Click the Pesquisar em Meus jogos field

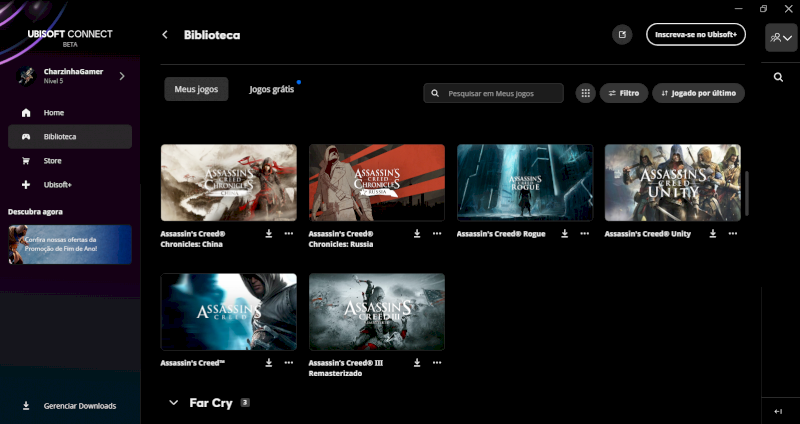click(498, 93)
